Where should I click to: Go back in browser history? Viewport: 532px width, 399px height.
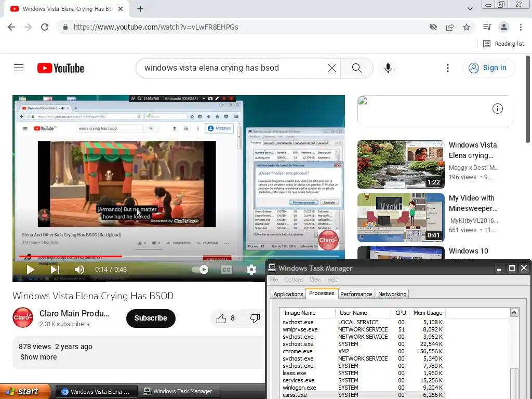coord(11,27)
